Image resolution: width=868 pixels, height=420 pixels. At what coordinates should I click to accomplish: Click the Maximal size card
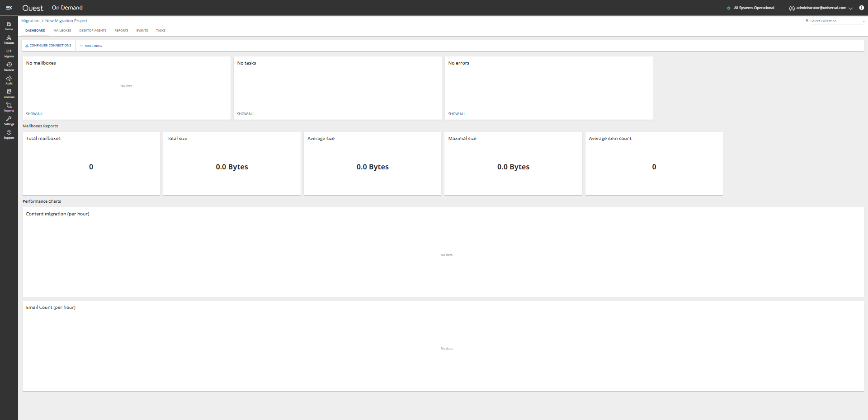[x=513, y=163]
